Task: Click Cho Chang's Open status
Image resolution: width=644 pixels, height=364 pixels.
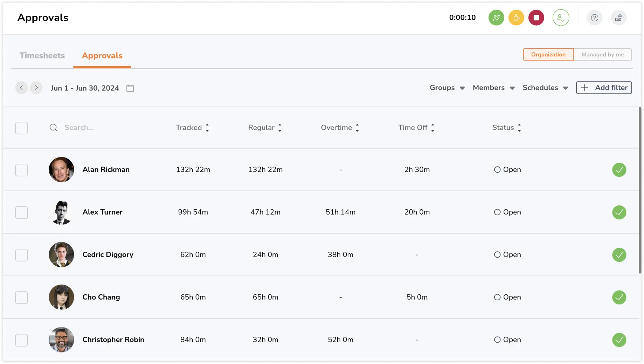Action: [507, 297]
